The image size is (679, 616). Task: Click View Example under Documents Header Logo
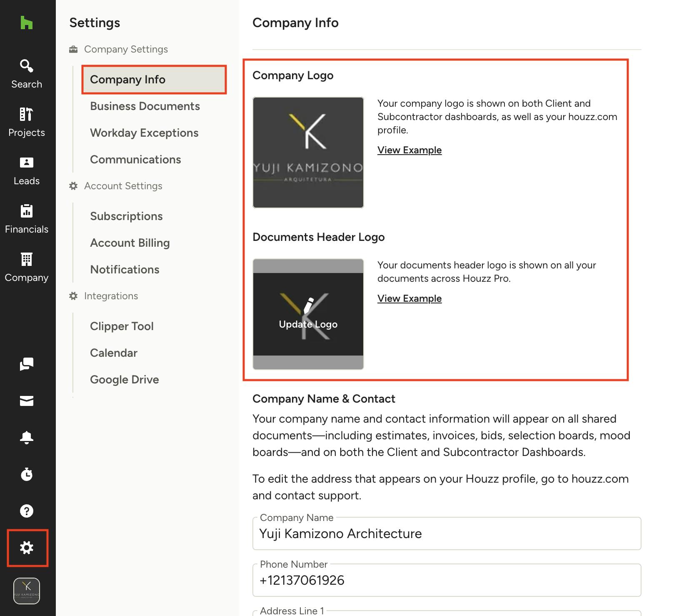tap(409, 298)
